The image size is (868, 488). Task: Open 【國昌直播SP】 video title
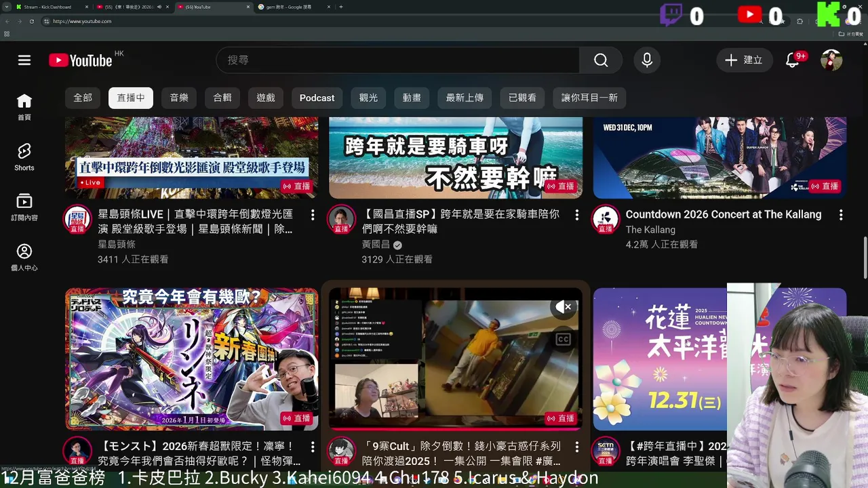[x=461, y=222]
